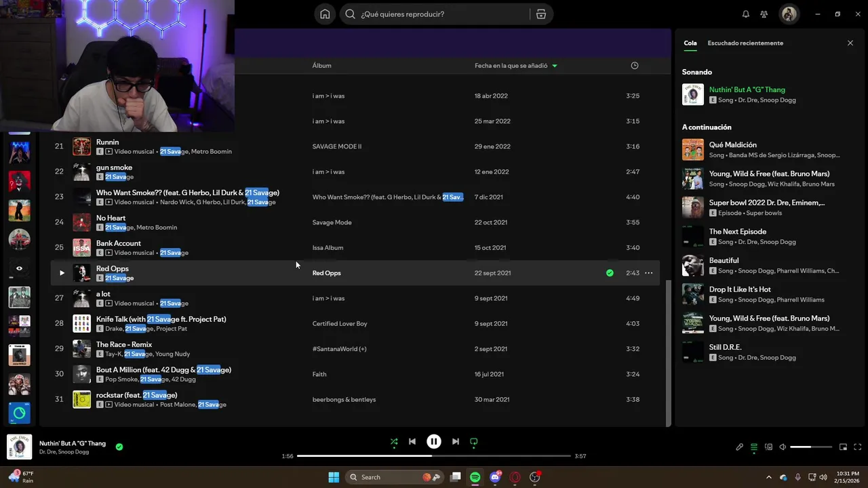The image size is (868, 488).
Task: Open the friend activity icon
Action: 764,14
